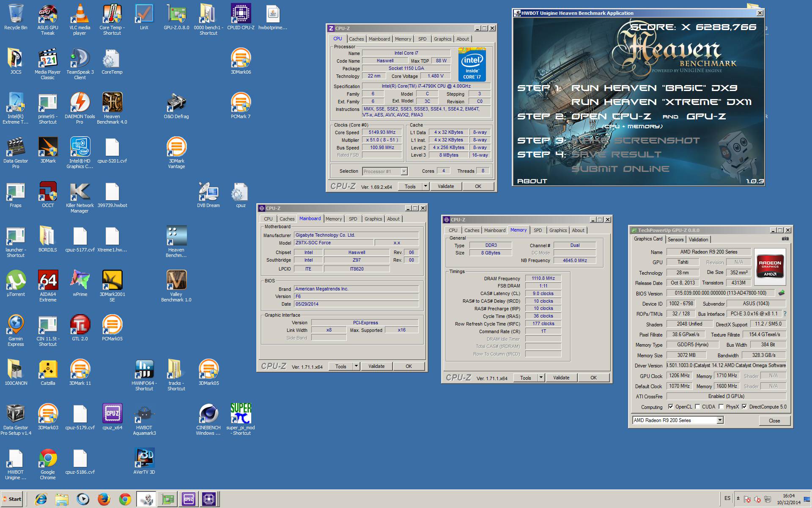Click ABOUT in Heaven Benchmark app
Image resolution: width=812 pixels, height=508 pixels.
click(532, 181)
